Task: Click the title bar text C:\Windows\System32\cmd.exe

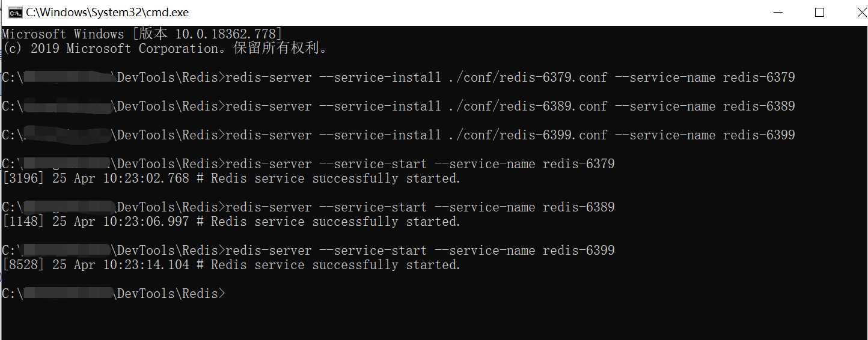Action: [x=108, y=12]
